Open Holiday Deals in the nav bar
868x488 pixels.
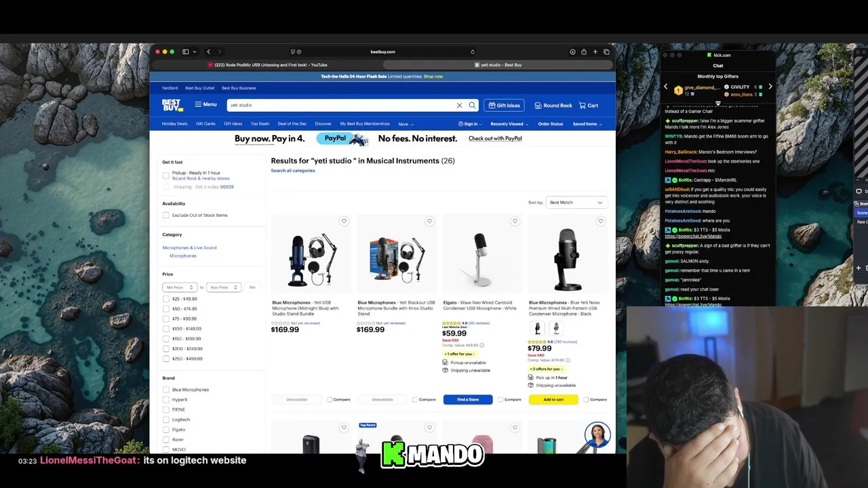(174, 124)
